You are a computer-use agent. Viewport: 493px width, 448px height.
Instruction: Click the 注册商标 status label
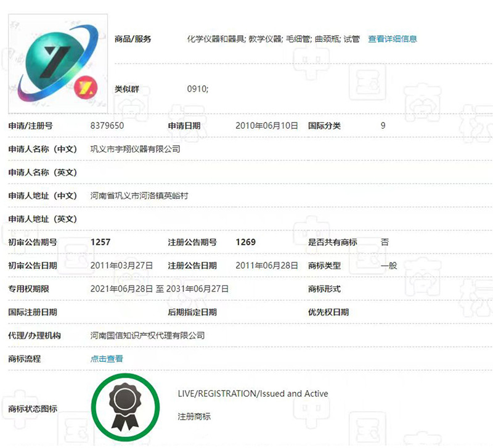pyautogui.click(x=194, y=417)
